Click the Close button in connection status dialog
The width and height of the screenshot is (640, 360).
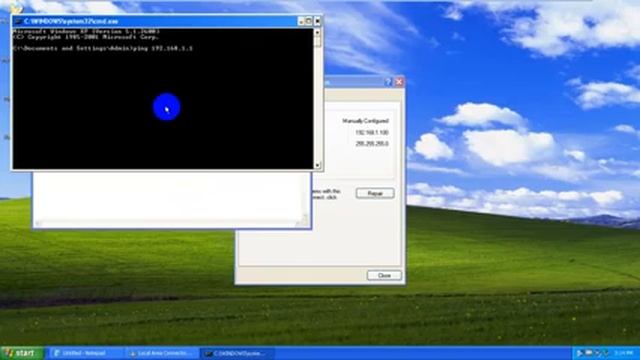[384, 275]
